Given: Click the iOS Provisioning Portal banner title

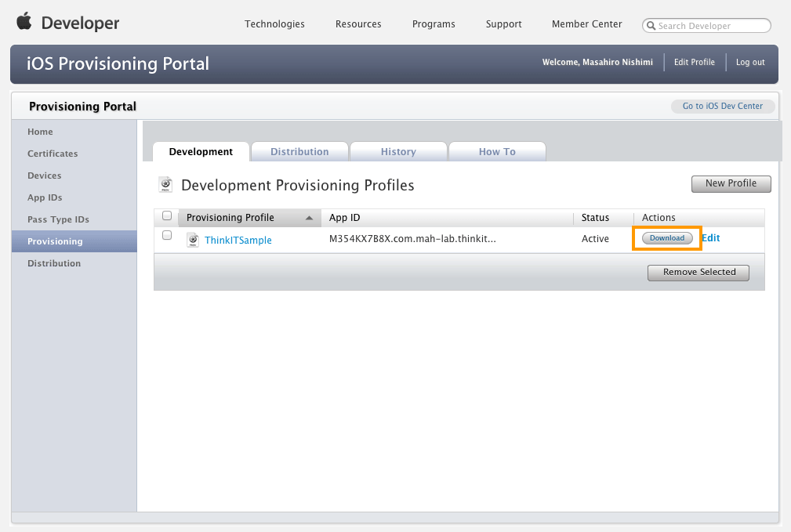Looking at the screenshot, I should 118,63.
